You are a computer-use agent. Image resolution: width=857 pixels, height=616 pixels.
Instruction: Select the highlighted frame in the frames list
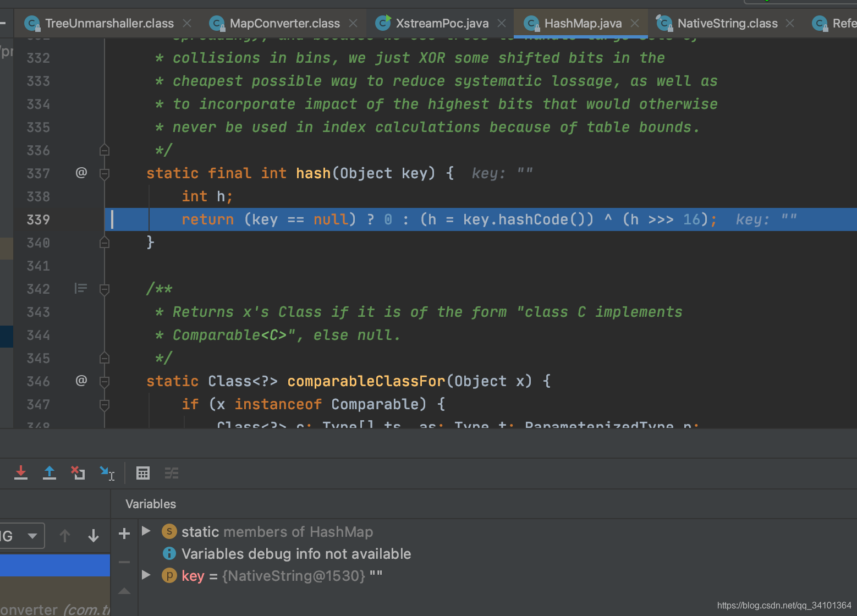tap(55, 565)
